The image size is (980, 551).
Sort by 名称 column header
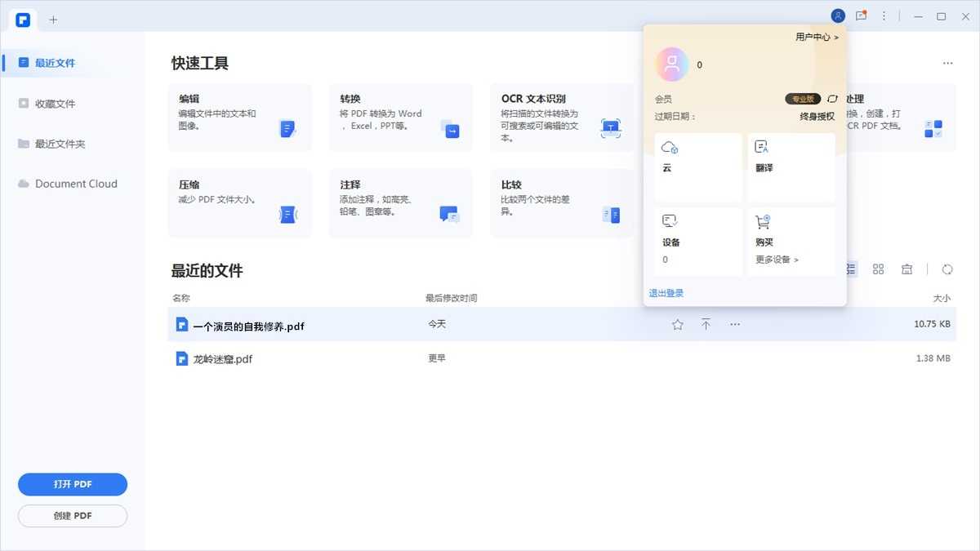click(x=181, y=298)
